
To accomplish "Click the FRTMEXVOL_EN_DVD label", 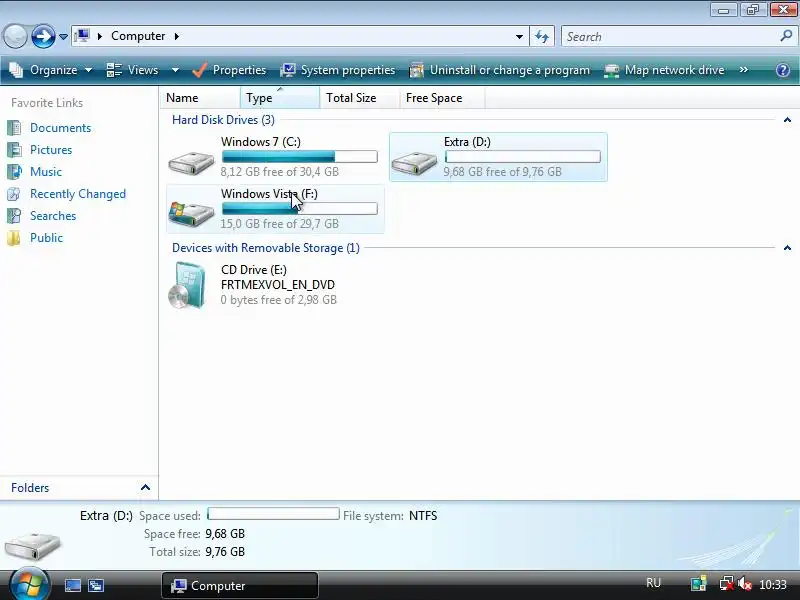I will [278, 285].
